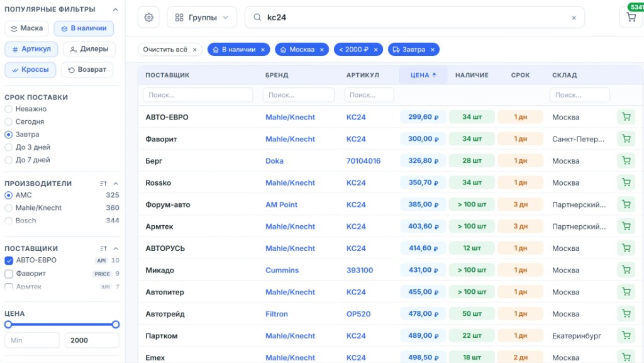
Task: Add Берг row to cart
Action: [626, 160]
